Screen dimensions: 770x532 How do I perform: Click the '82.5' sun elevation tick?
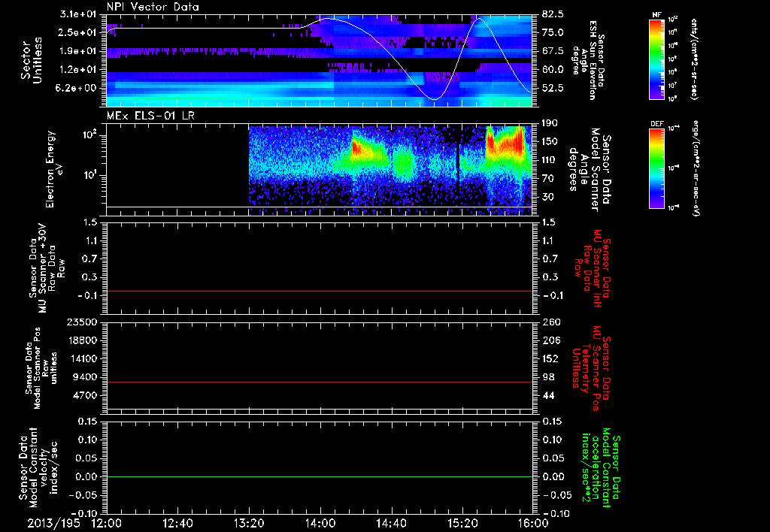click(553, 14)
